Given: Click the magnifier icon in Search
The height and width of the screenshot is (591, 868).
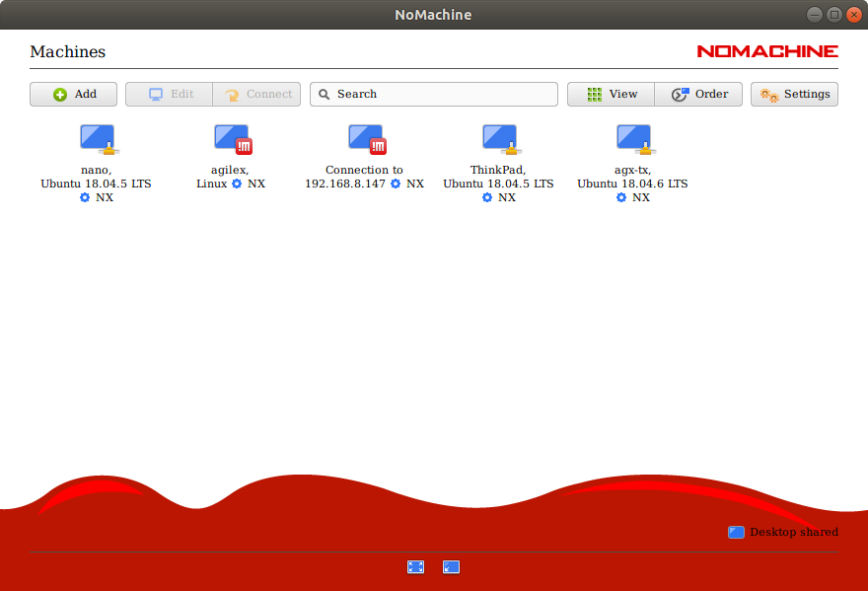Looking at the screenshot, I should click(x=325, y=94).
